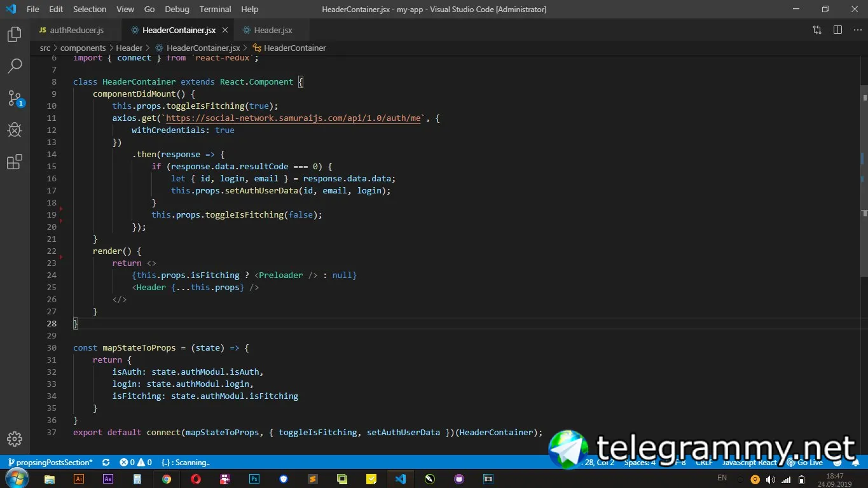Open editor More Actions ellipsis menu
The width and height of the screenshot is (868, 488).
(x=857, y=30)
